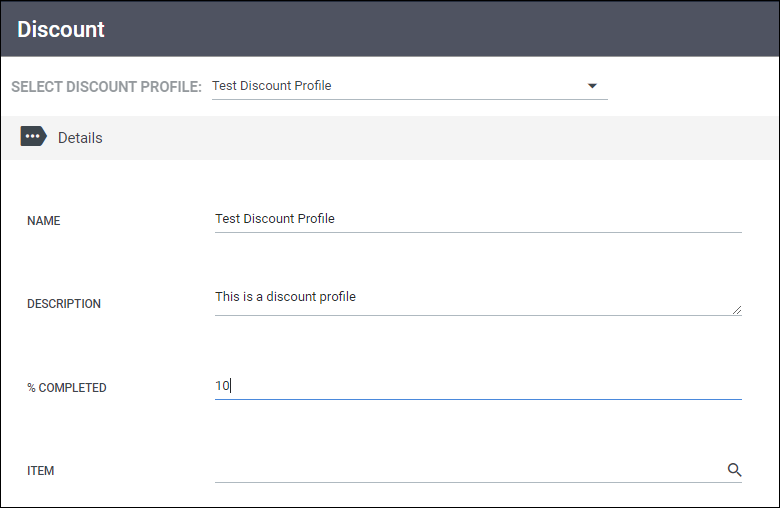The image size is (780, 508).
Task: Click the % Completed input field
Action: coord(478,386)
